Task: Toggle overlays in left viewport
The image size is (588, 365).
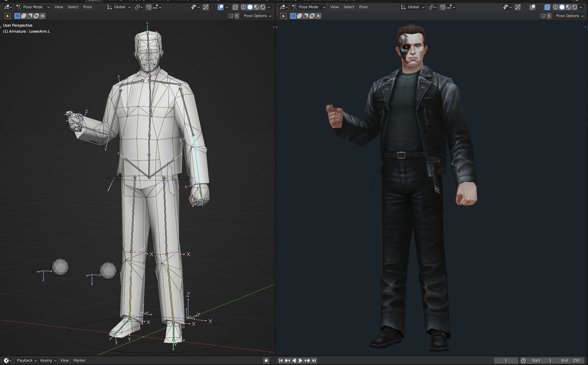Action: pyautogui.click(x=220, y=7)
